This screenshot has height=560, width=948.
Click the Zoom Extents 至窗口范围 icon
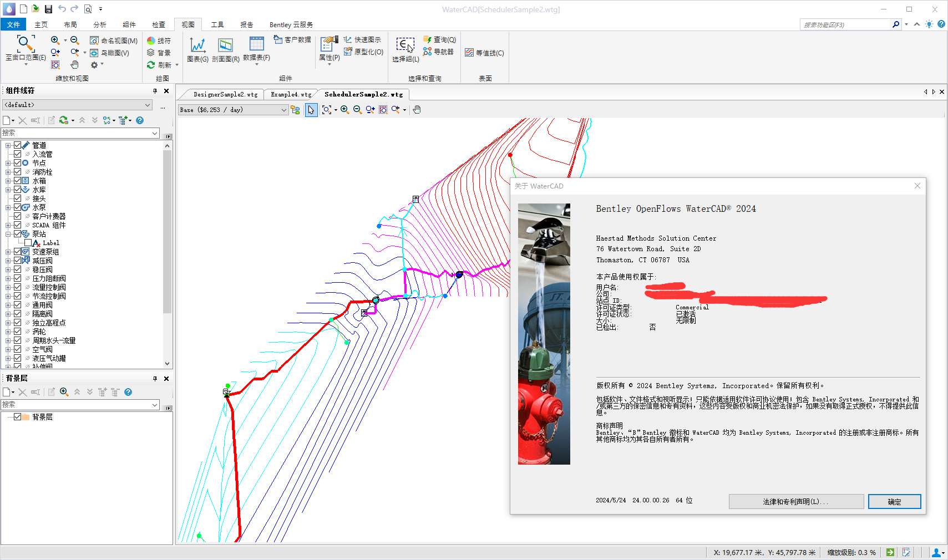point(26,43)
